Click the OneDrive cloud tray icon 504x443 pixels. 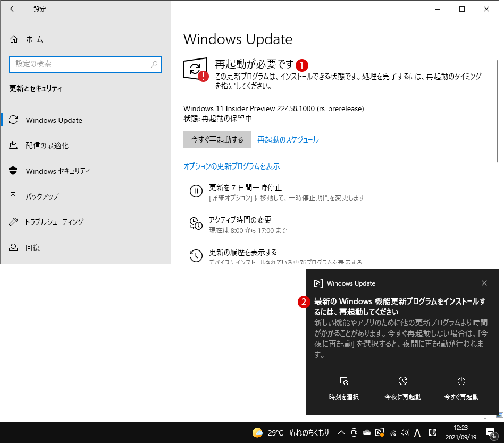tap(367, 433)
